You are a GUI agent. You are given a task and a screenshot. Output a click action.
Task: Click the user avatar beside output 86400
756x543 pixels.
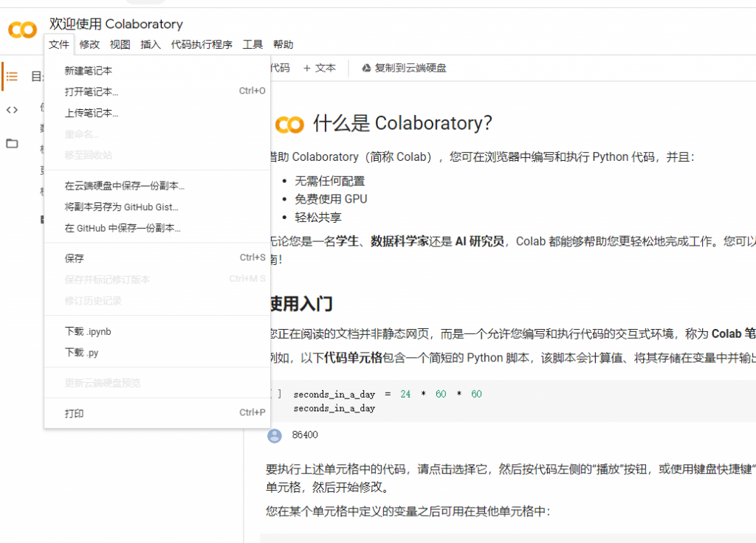coord(275,435)
